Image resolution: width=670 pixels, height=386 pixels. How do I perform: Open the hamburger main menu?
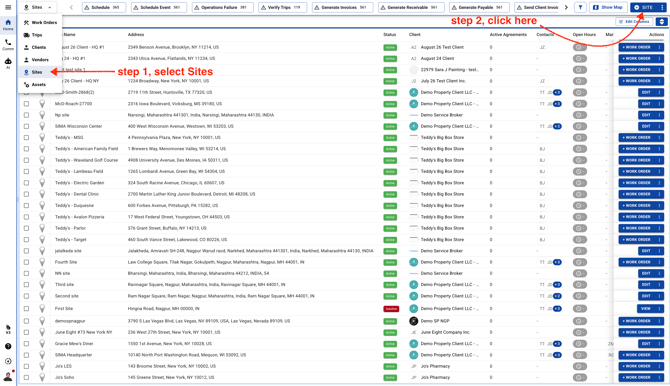[x=8, y=7]
